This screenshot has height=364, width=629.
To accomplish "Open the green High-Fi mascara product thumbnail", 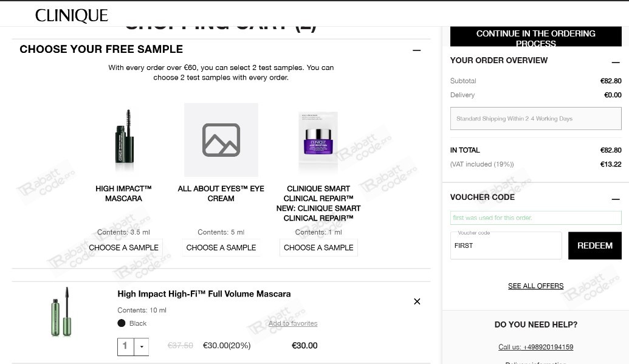I will click(62, 312).
